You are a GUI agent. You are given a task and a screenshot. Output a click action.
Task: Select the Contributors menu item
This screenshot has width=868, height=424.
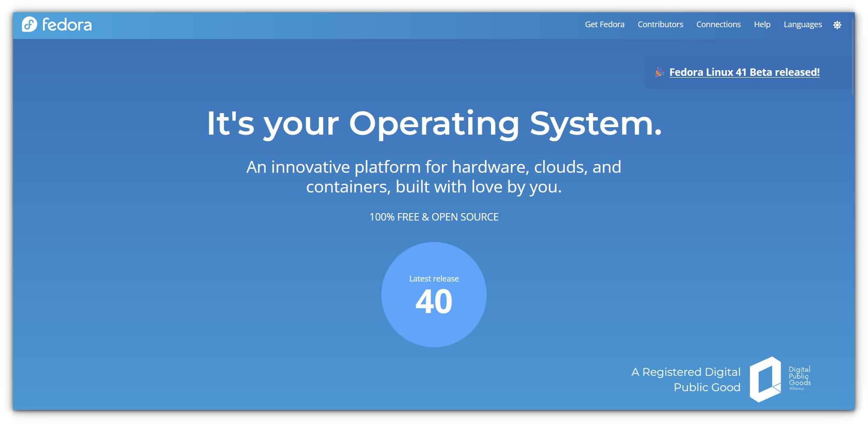660,25
